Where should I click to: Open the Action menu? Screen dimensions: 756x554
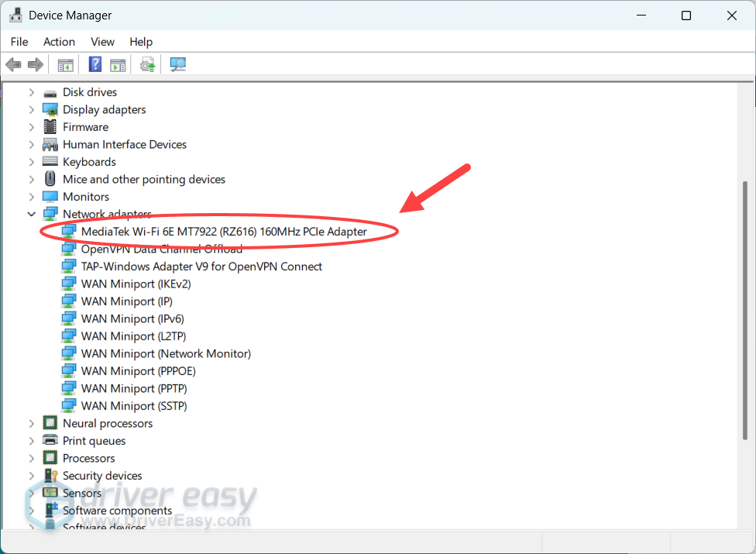(60, 42)
